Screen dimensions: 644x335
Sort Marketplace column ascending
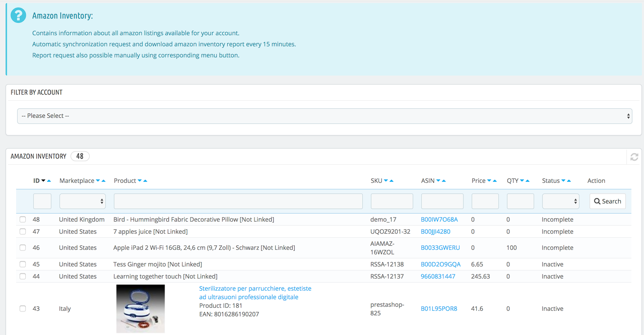coord(103,181)
